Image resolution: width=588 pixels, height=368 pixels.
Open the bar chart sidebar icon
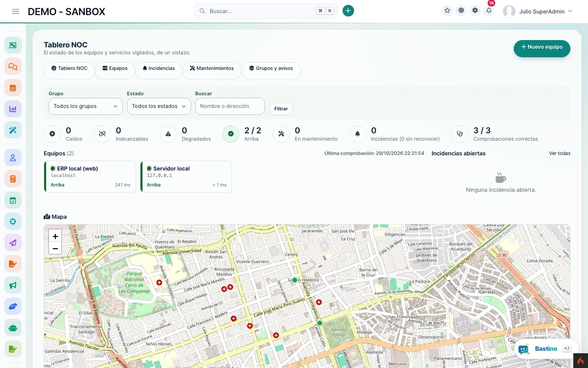13,109
